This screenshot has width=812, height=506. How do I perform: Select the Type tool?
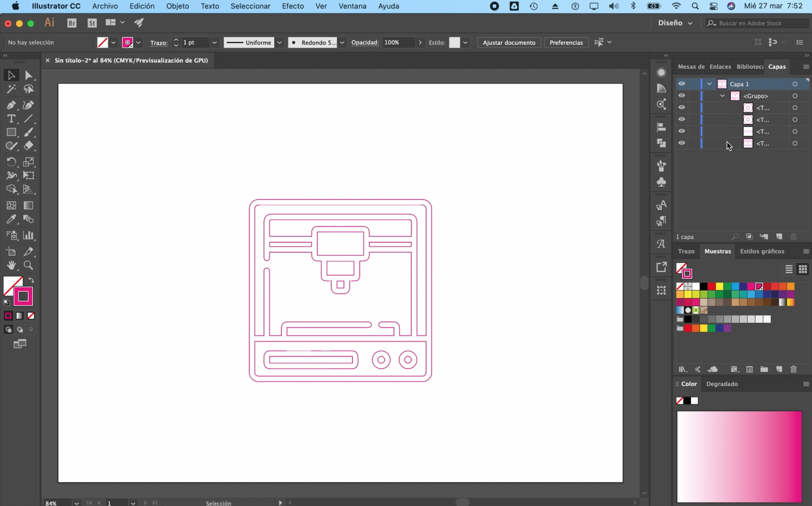tap(11, 119)
